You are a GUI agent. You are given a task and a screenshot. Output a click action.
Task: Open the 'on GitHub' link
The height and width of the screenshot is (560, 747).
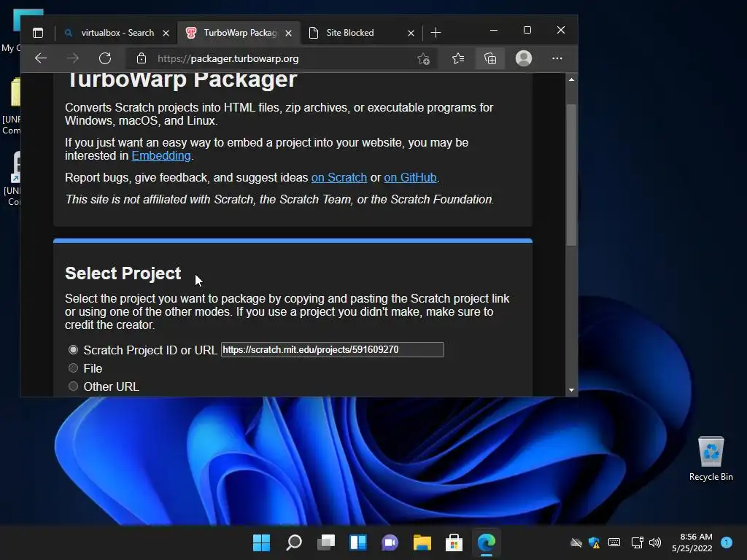point(410,178)
